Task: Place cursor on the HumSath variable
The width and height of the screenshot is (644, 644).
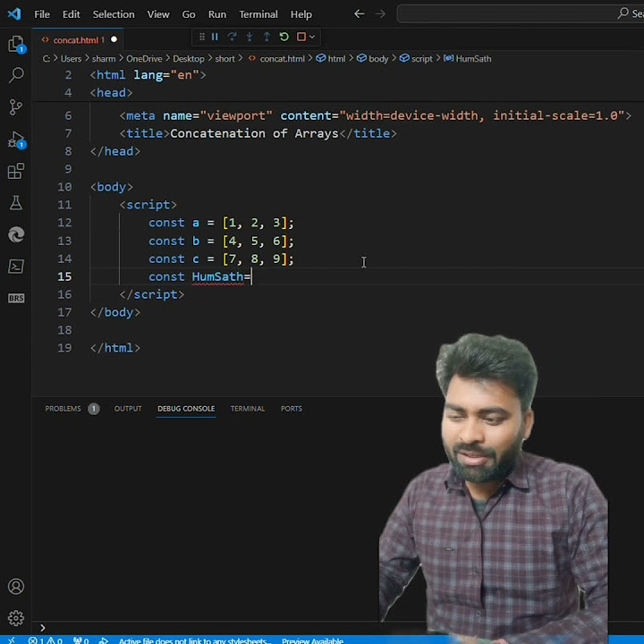Action: tap(217, 276)
